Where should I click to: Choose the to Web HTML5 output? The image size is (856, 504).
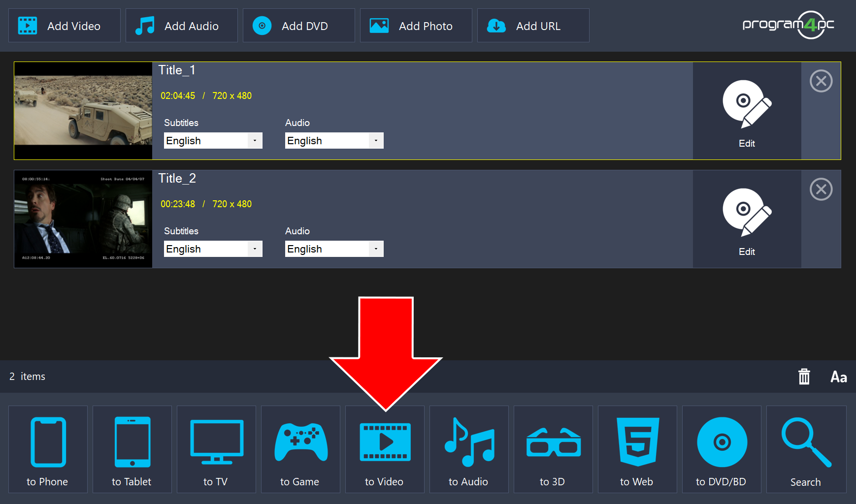point(637,449)
